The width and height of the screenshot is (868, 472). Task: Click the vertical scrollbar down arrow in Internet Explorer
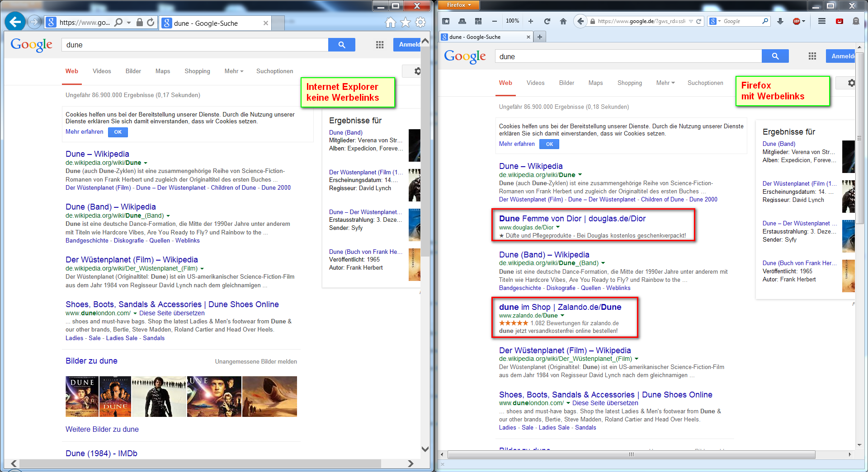pyautogui.click(x=425, y=449)
